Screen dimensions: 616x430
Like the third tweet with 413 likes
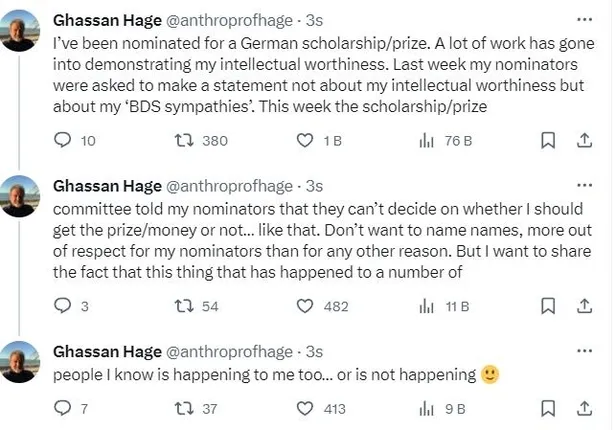coord(307,408)
